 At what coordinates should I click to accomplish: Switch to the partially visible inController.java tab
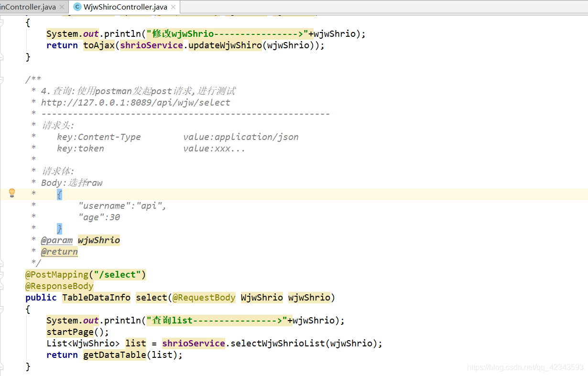point(28,7)
